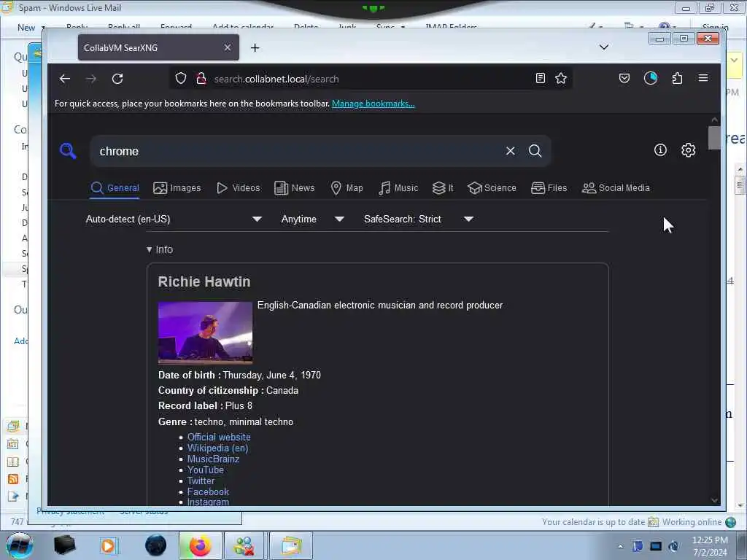
Task: Click the insecure connection padlock icon
Action: tap(201, 78)
